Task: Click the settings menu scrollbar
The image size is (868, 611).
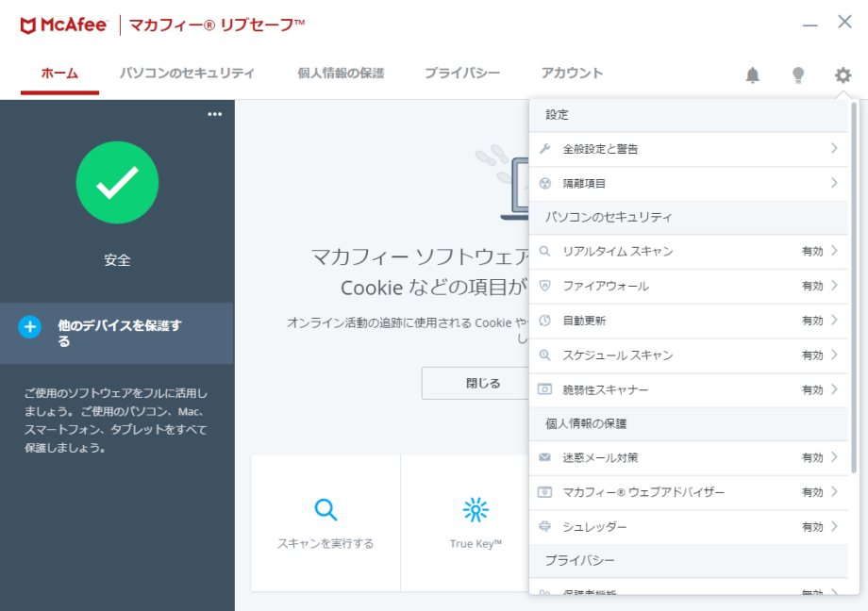Action: point(854,288)
